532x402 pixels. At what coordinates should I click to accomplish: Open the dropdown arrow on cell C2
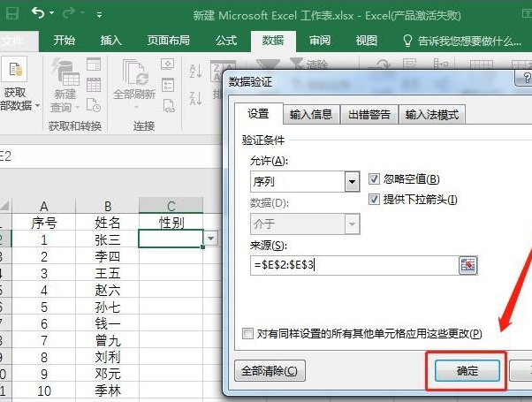coord(210,239)
